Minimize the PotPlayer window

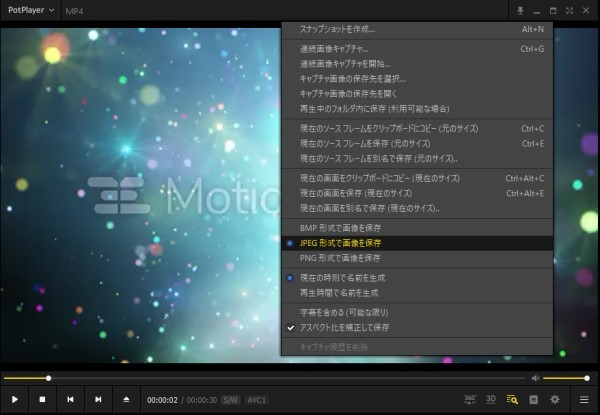(536, 11)
